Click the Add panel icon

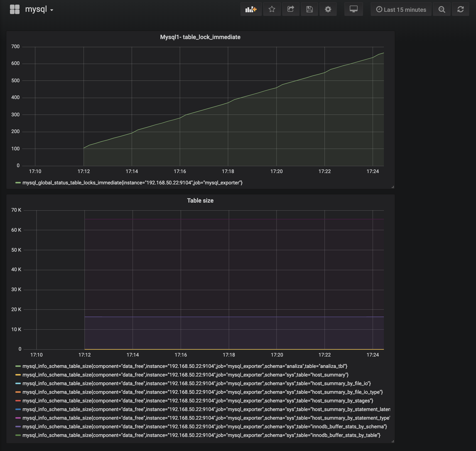(x=251, y=9)
